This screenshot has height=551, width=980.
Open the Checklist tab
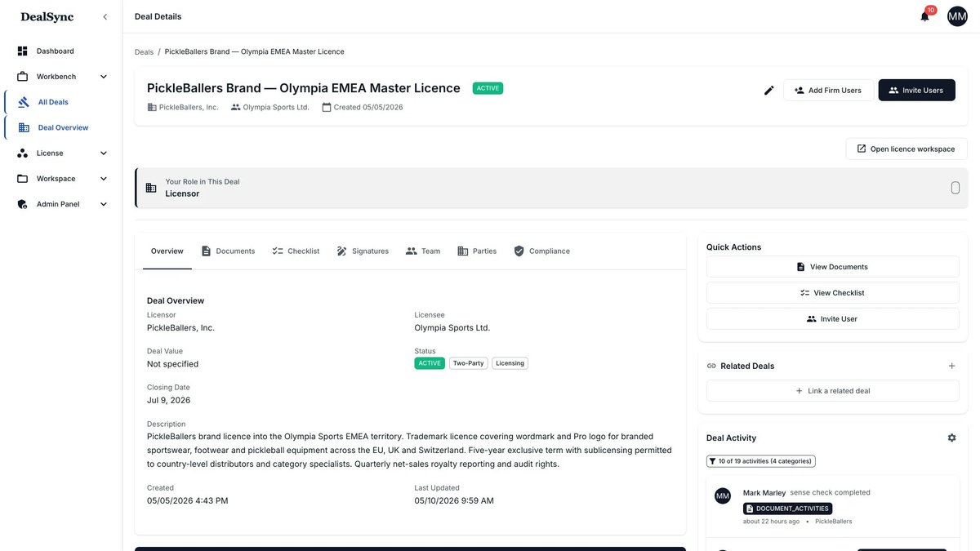point(296,251)
